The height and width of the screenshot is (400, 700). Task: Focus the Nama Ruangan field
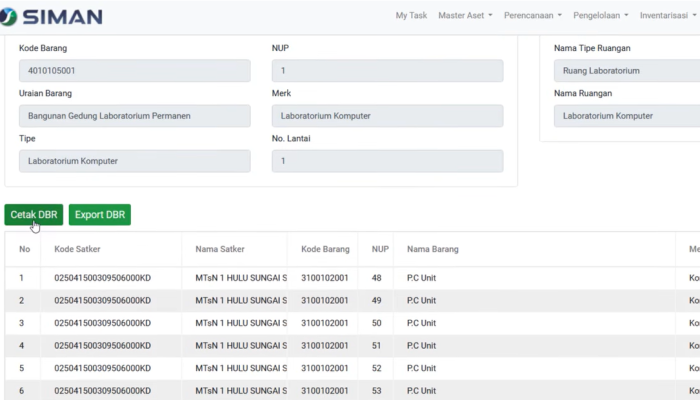(627, 116)
